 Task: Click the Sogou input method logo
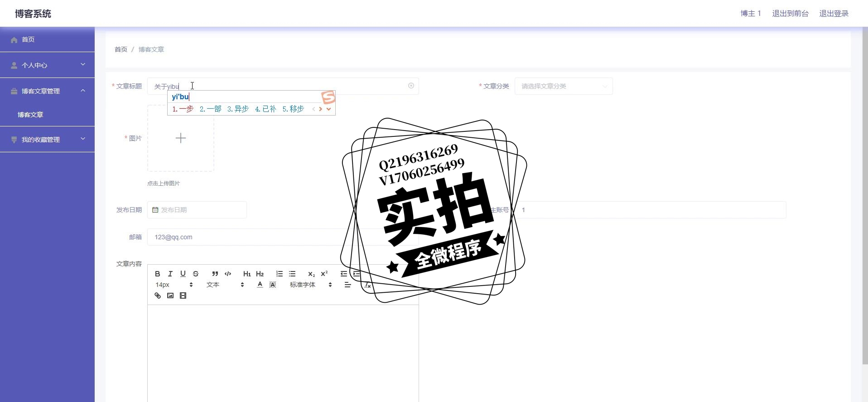pyautogui.click(x=328, y=97)
